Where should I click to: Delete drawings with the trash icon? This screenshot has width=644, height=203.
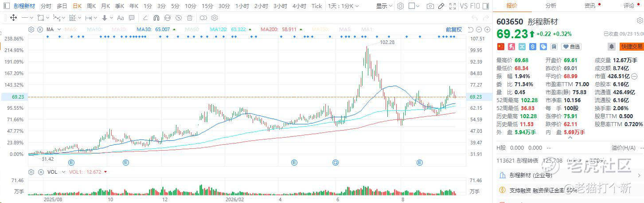click(x=189, y=18)
